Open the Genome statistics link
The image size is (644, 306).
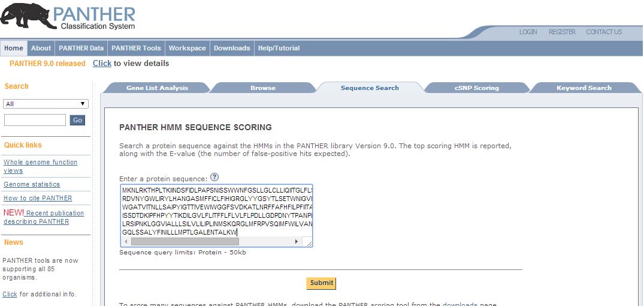tap(32, 184)
